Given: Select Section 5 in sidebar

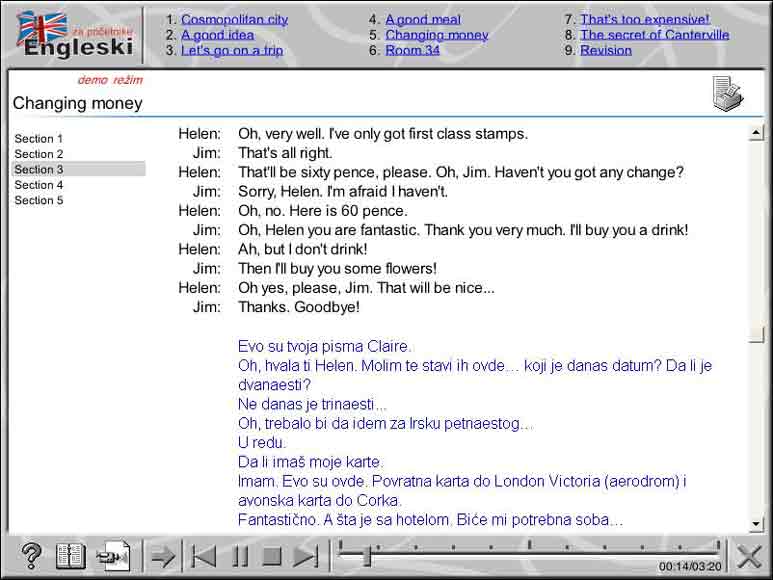Looking at the screenshot, I should (x=38, y=200).
